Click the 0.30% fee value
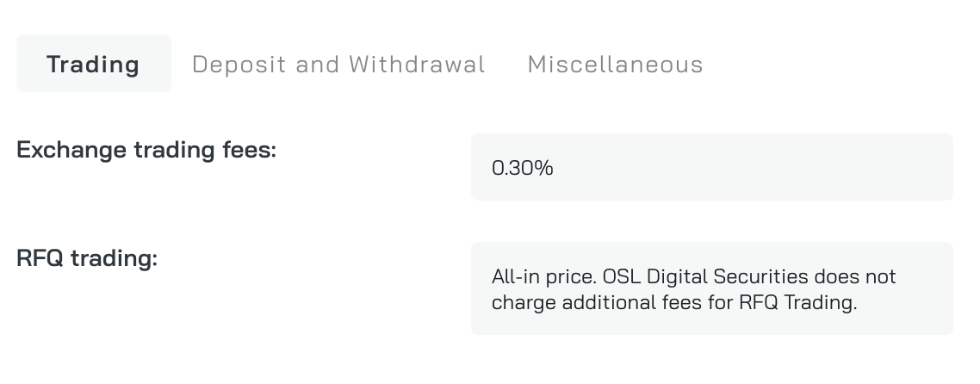980x384 pixels. (x=523, y=168)
